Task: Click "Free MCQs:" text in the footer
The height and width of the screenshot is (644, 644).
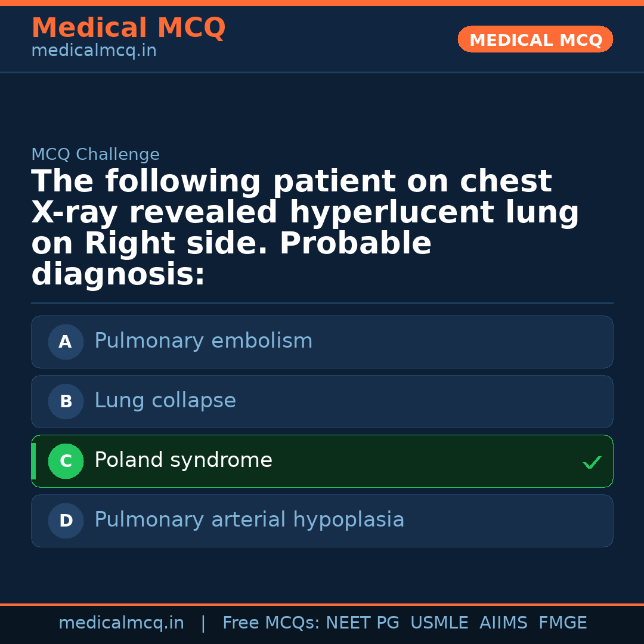Action: 271,623
